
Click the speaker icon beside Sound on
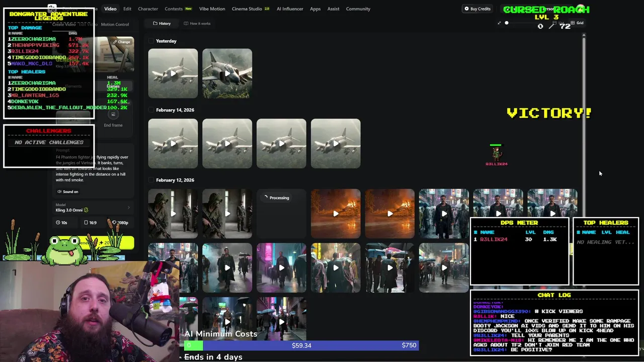click(59, 192)
